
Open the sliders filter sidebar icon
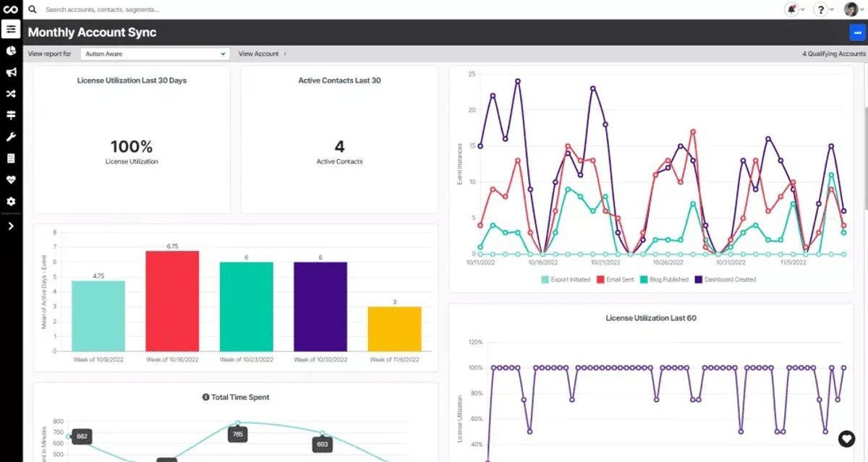coord(11,29)
